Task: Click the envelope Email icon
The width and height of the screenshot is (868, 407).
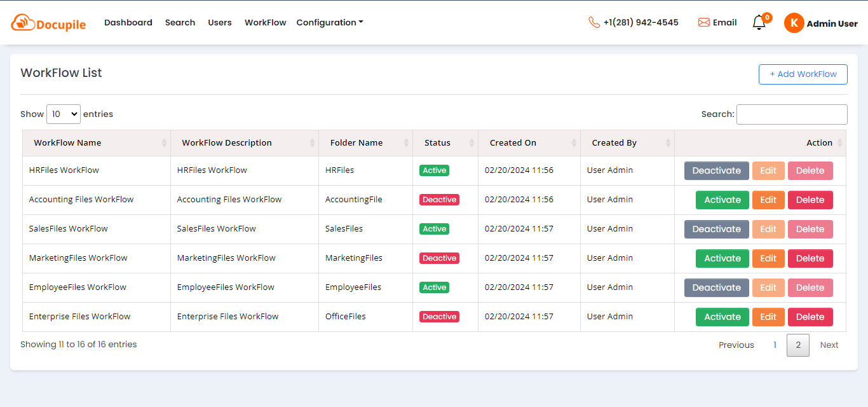Action: pyautogui.click(x=703, y=22)
